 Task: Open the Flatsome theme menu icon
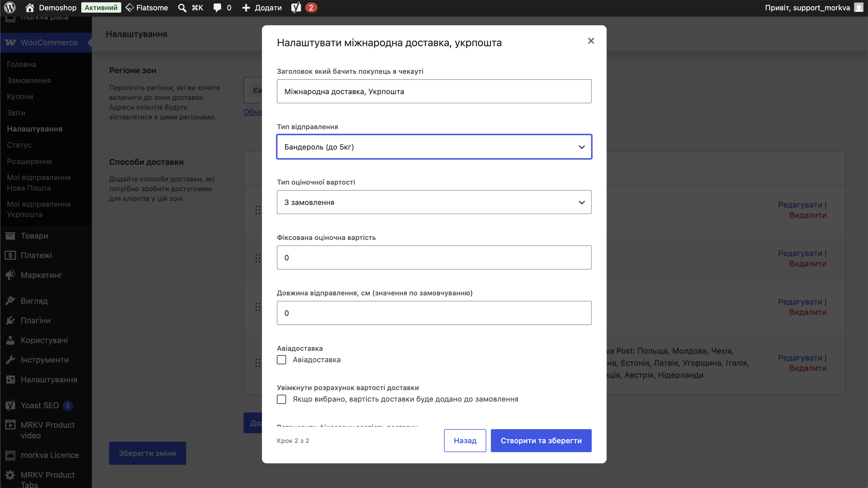(x=129, y=7)
